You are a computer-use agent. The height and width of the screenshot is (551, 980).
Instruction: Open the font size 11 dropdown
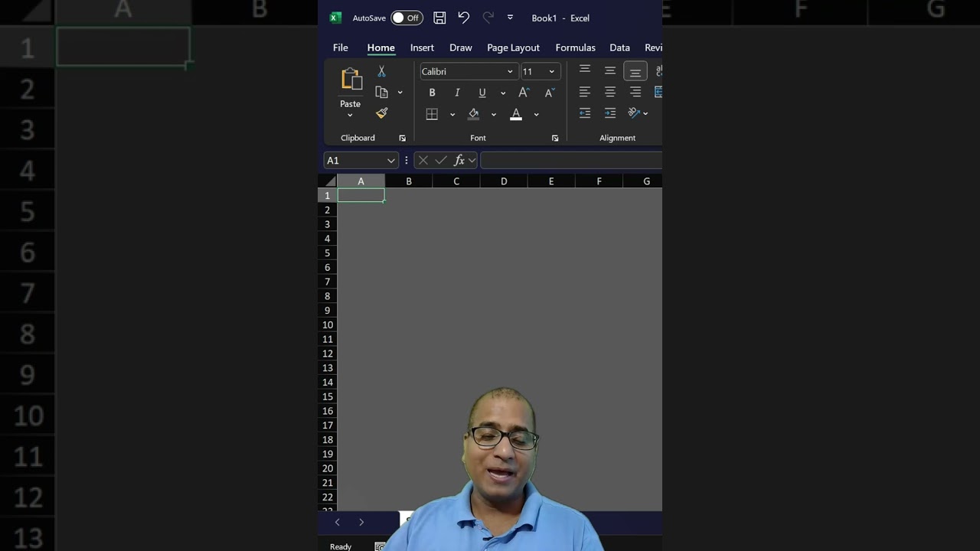tap(551, 72)
